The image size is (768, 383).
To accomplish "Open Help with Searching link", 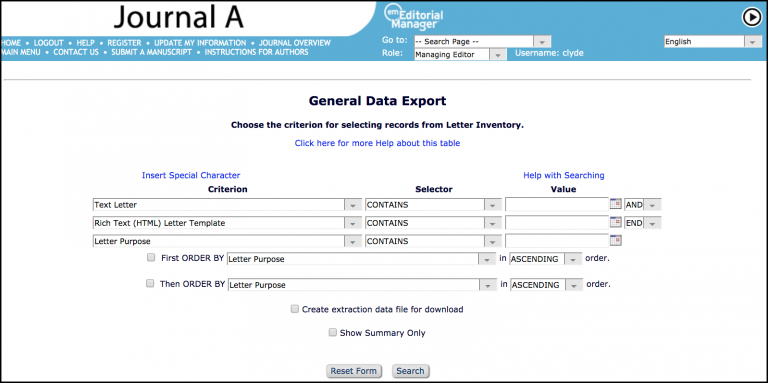I will tap(564, 175).
